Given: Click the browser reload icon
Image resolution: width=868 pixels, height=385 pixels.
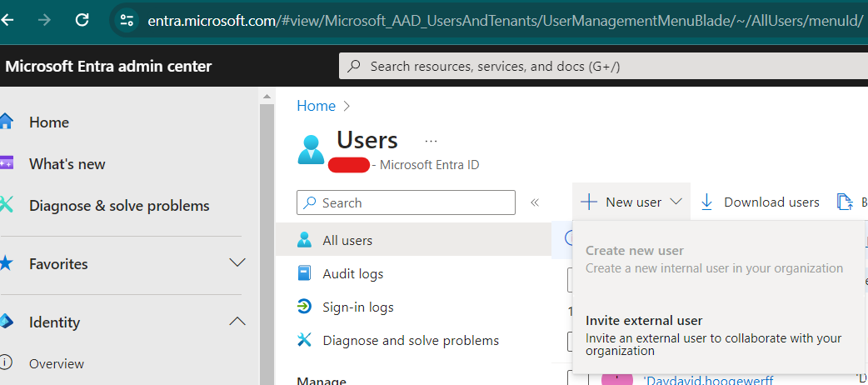Looking at the screenshot, I should coord(82,18).
